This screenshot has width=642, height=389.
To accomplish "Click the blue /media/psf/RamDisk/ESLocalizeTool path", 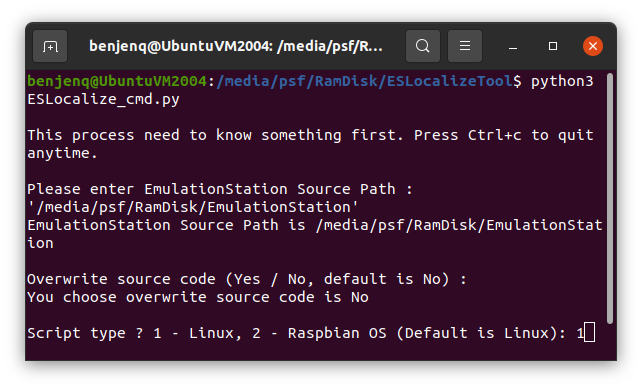I will coord(364,81).
